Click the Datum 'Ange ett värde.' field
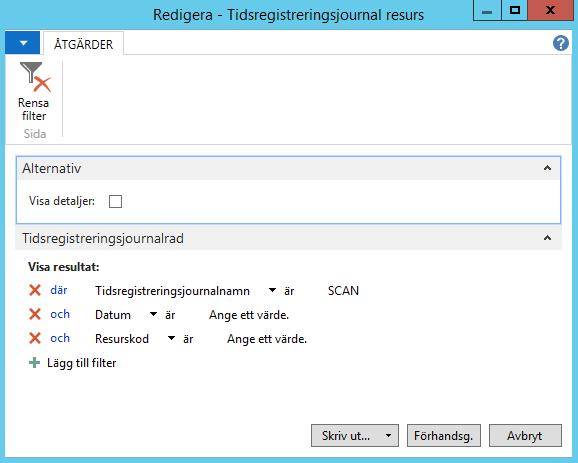 (249, 315)
